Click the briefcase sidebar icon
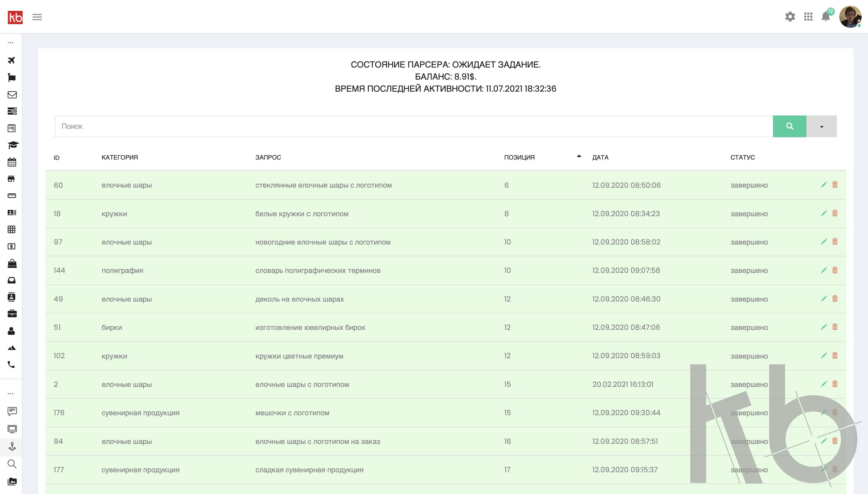This screenshot has height=494, width=868. pyautogui.click(x=12, y=314)
